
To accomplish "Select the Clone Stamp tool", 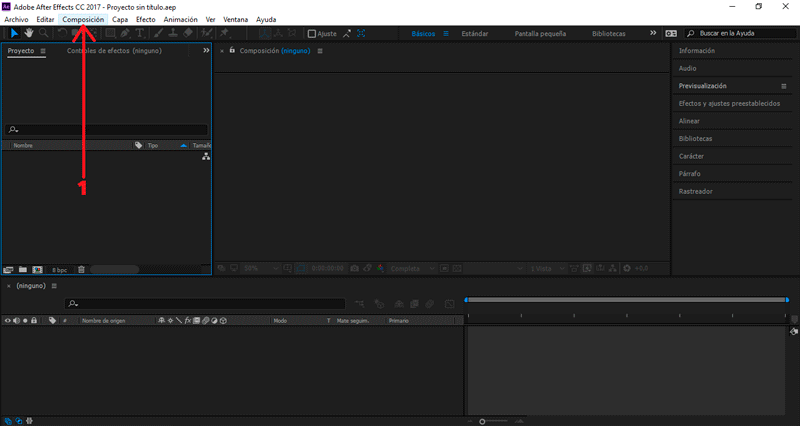I will [173, 33].
